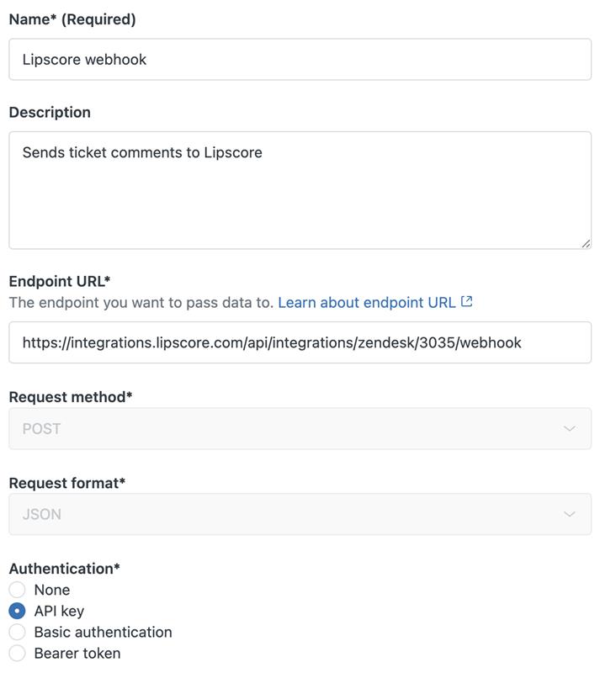
Task: Click the Request method chevron arrow
Action: [x=570, y=429]
